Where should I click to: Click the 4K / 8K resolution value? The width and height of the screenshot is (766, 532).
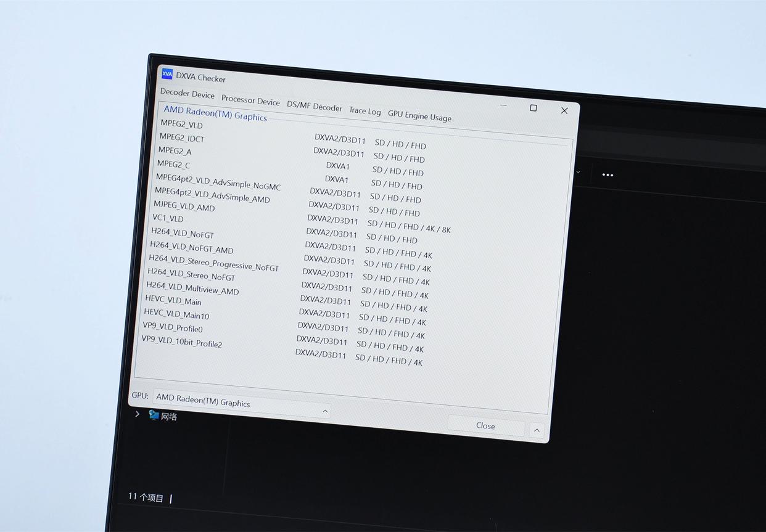[439, 229]
